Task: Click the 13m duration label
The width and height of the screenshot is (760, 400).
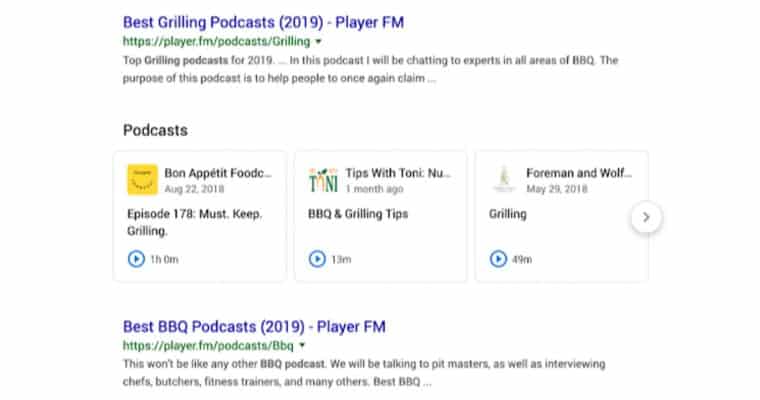Action: click(341, 259)
